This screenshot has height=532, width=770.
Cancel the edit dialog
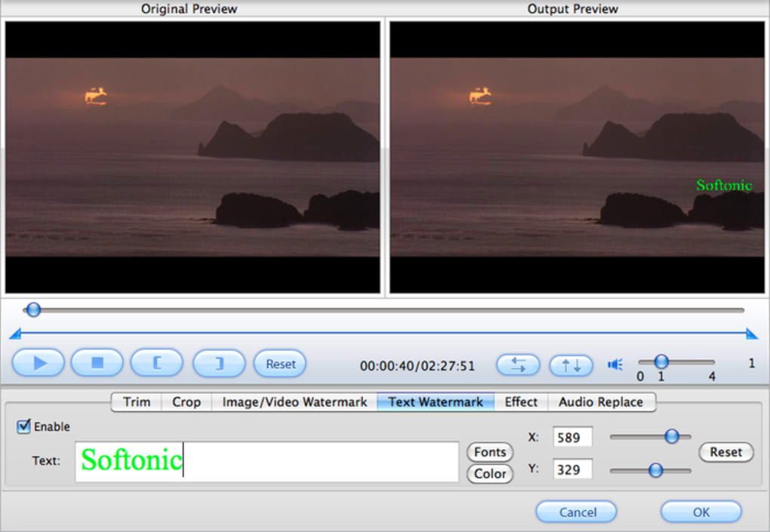pyautogui.click(x=576, y=512)
